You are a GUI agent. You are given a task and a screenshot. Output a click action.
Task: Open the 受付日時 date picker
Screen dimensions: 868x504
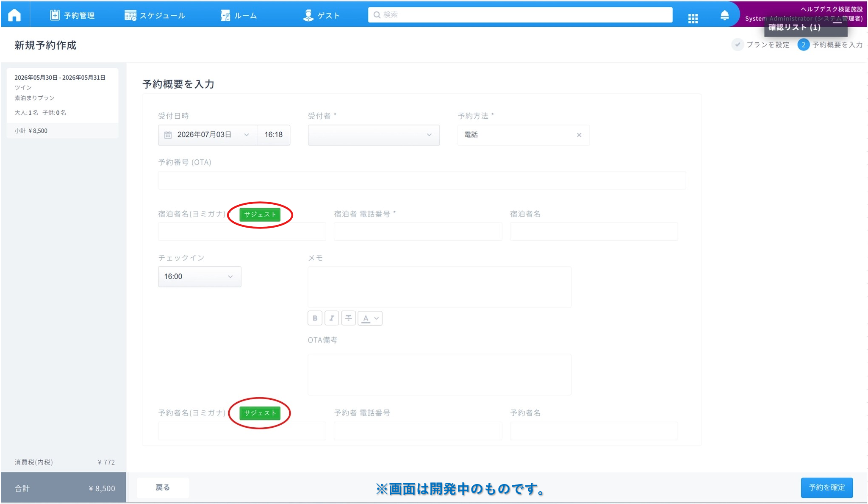coord(208,135)
